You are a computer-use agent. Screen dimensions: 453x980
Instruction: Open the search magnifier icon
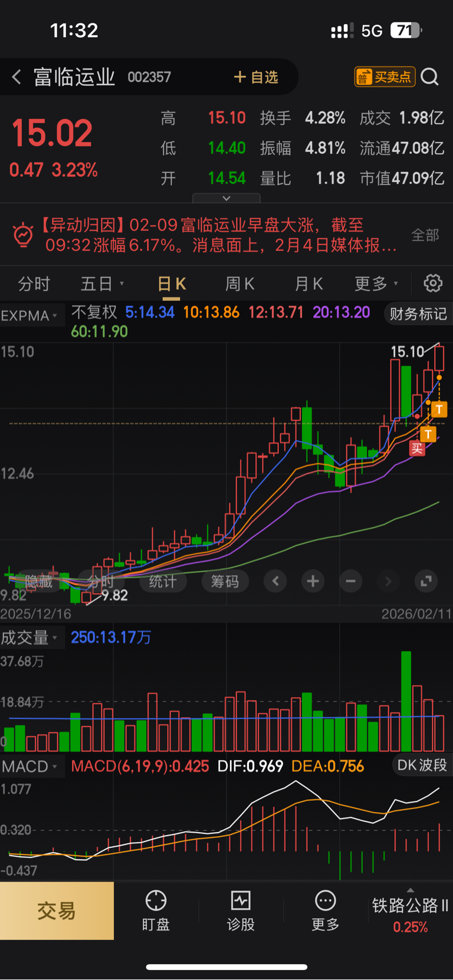430,77
